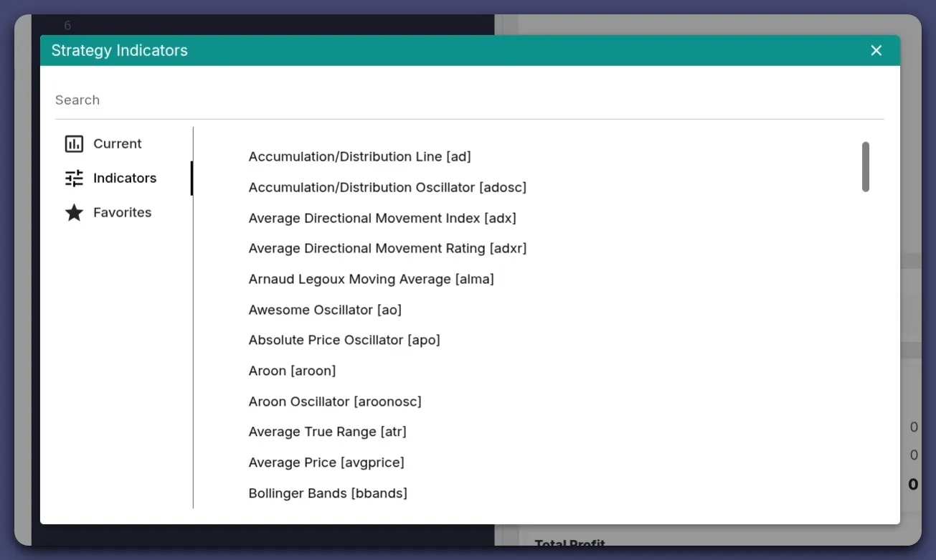Image resolution: width=936 pixels, height=560 pixels.
Task: Choose Accumulation/Distribution Oscillator [adosc]
Action: [x=387, y=187]
